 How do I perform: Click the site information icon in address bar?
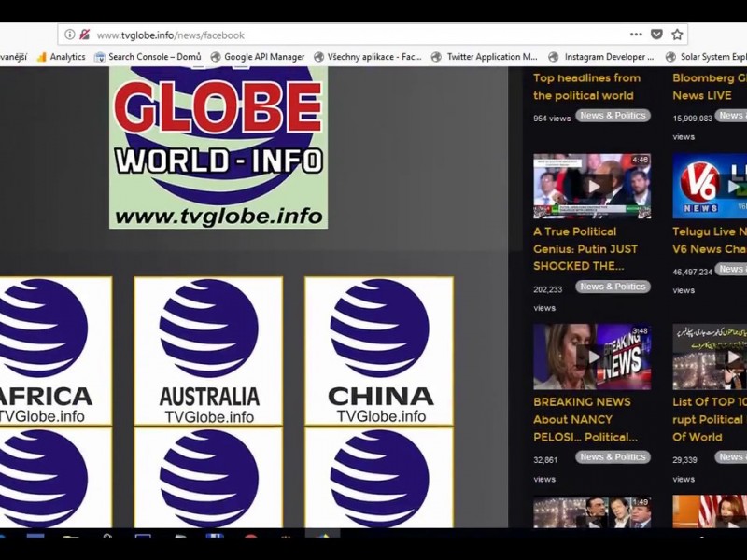pos(69,35)
